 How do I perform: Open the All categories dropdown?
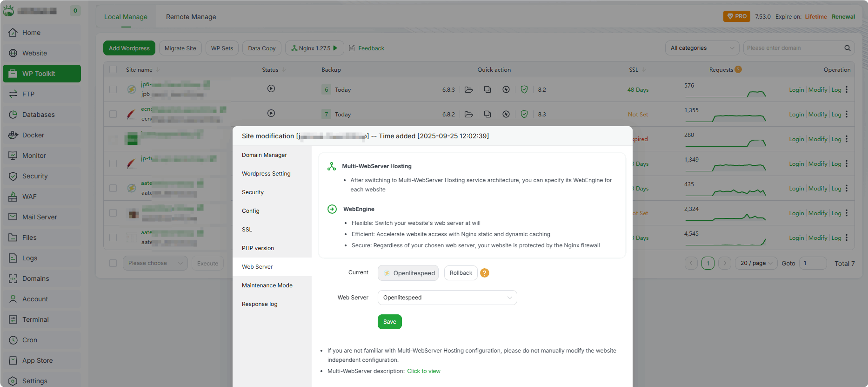point(702,48)
